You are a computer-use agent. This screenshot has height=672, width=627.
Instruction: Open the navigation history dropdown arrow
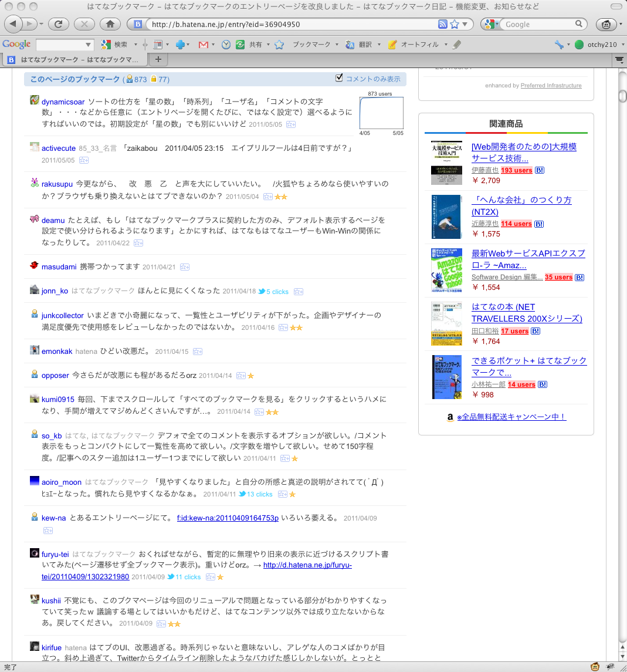click(x=41, y=24)
